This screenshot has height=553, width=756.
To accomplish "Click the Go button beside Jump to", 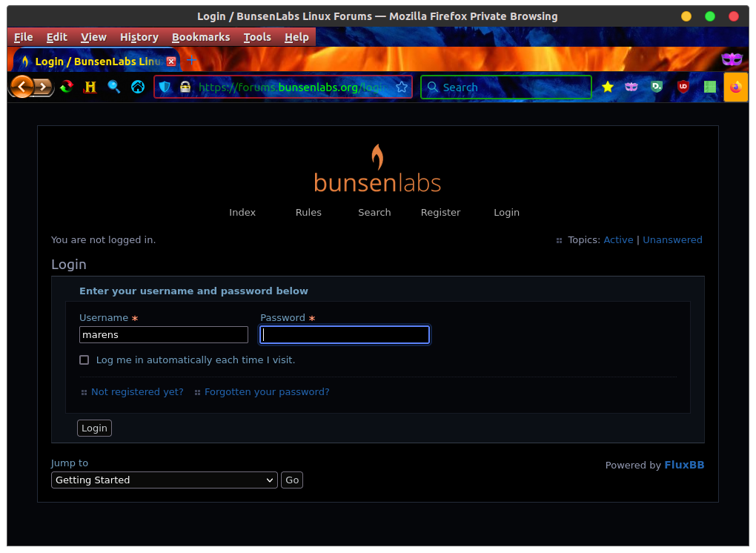I will point(292,480).
